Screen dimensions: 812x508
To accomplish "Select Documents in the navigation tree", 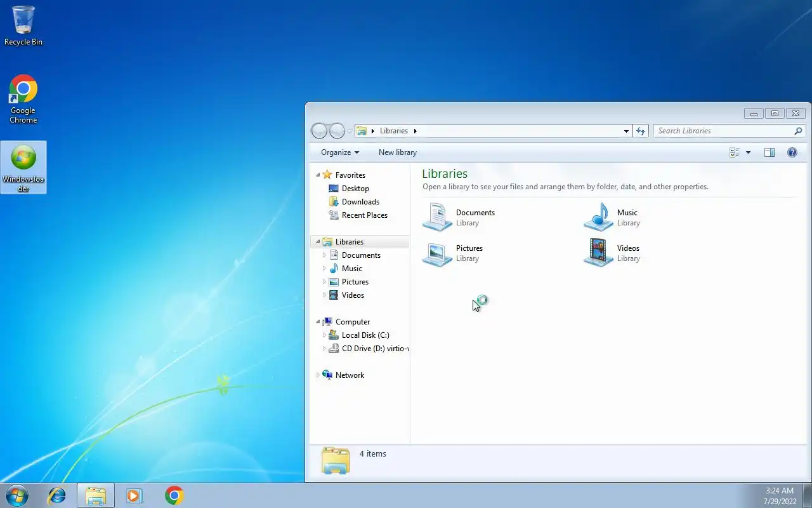I will pyautogui.click(x=361, y=255).
